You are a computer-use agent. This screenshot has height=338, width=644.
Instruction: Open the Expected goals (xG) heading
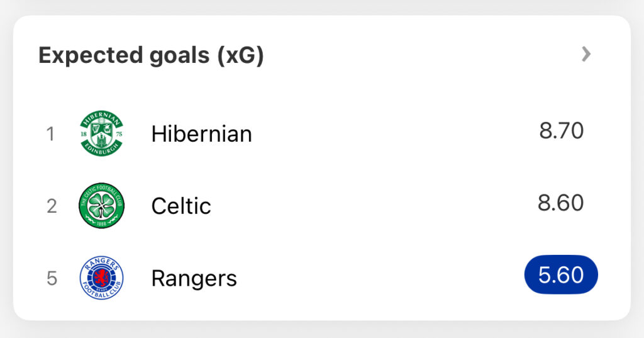pyautogui.click(x=151, y=55)
